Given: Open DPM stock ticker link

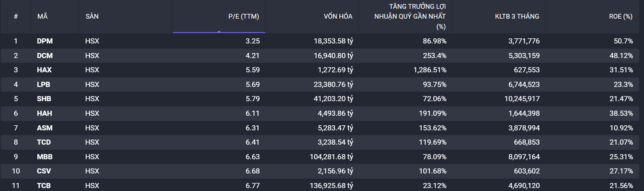Looking at the screenshot, I should tap(45, 41).
